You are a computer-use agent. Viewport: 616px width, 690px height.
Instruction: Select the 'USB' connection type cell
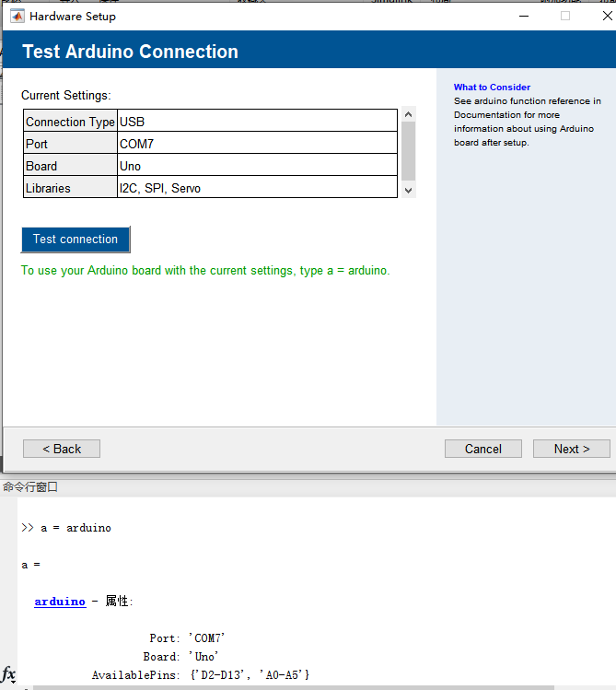tap(257, 121)
